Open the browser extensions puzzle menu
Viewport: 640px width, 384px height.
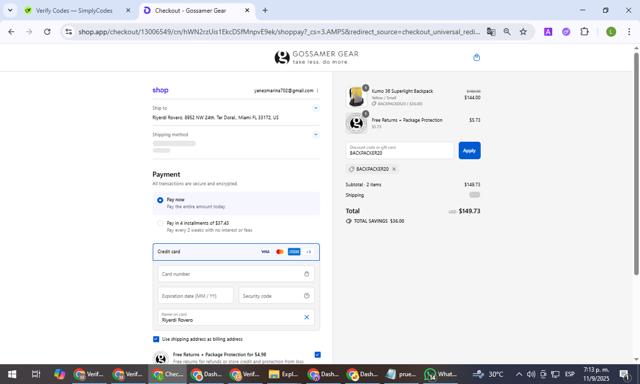(x=584, y=31)
